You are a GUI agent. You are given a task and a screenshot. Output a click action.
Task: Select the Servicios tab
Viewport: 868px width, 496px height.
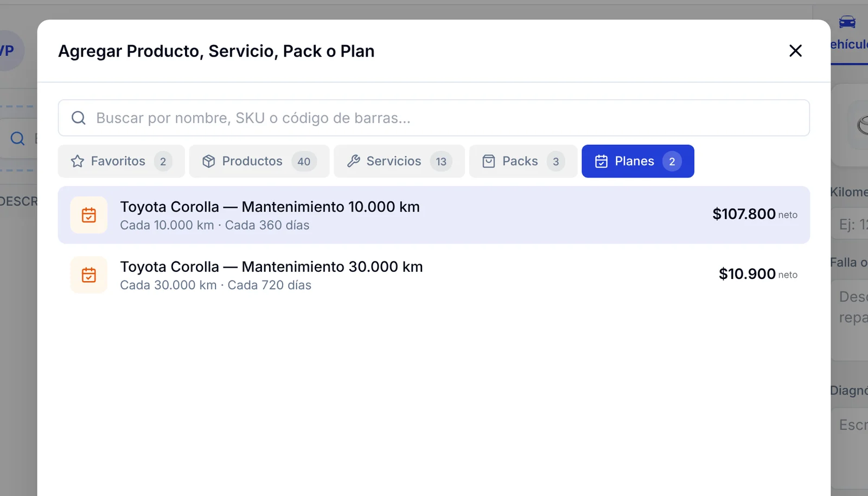point(399,161)
